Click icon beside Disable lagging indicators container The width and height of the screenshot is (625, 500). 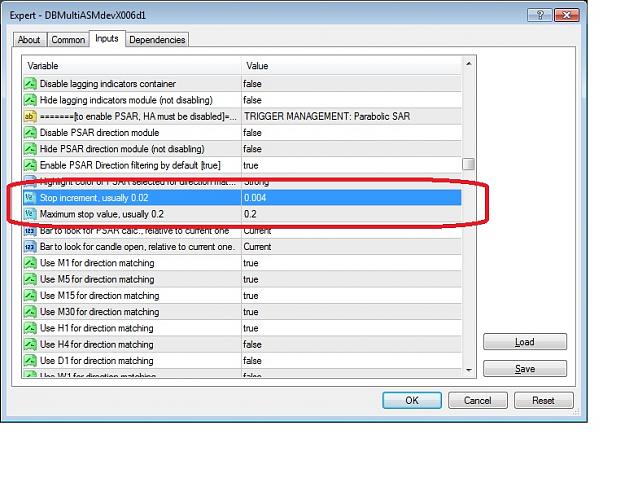30,84
